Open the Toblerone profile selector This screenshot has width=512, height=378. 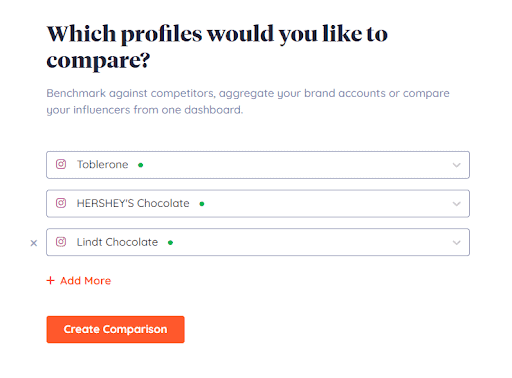tap(258, 165)
